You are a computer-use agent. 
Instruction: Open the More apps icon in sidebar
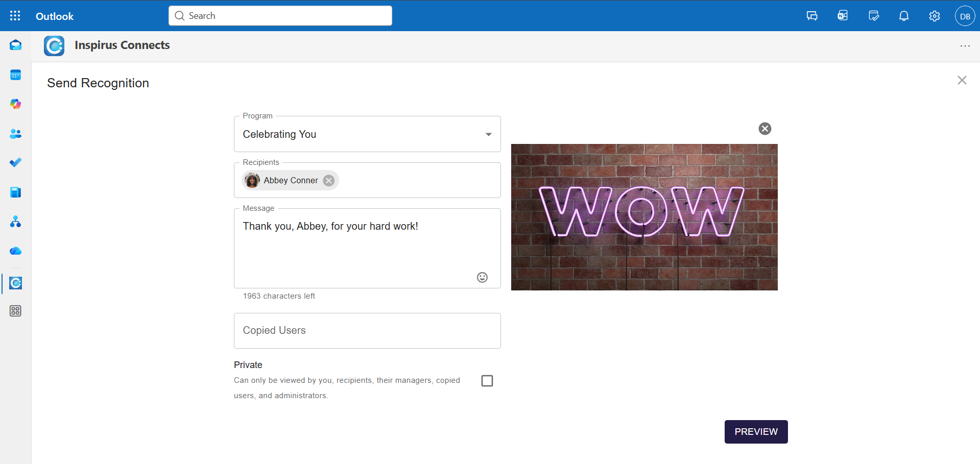pos(15,311)
